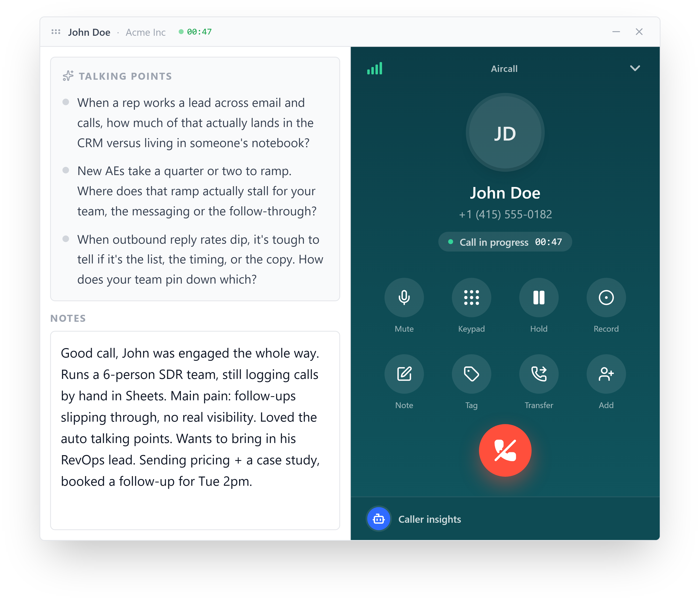Click the signal strength bars icon
700x600 pixels.
(x=375, y=68)
